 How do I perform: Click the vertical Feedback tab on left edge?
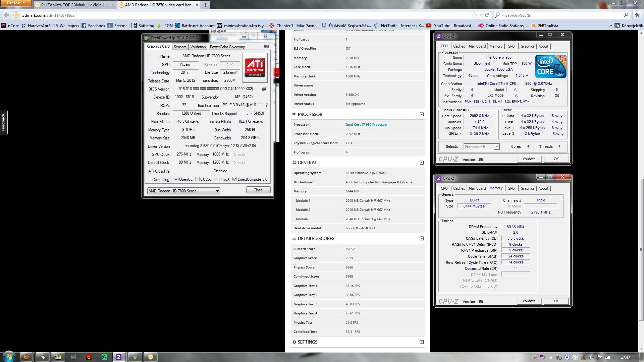[x=3, y=122]
